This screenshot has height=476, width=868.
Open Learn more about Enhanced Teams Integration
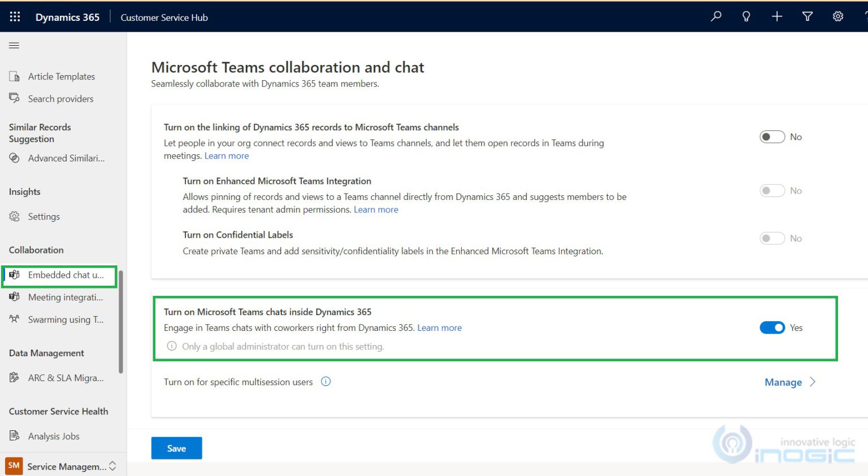pos(376,209)
